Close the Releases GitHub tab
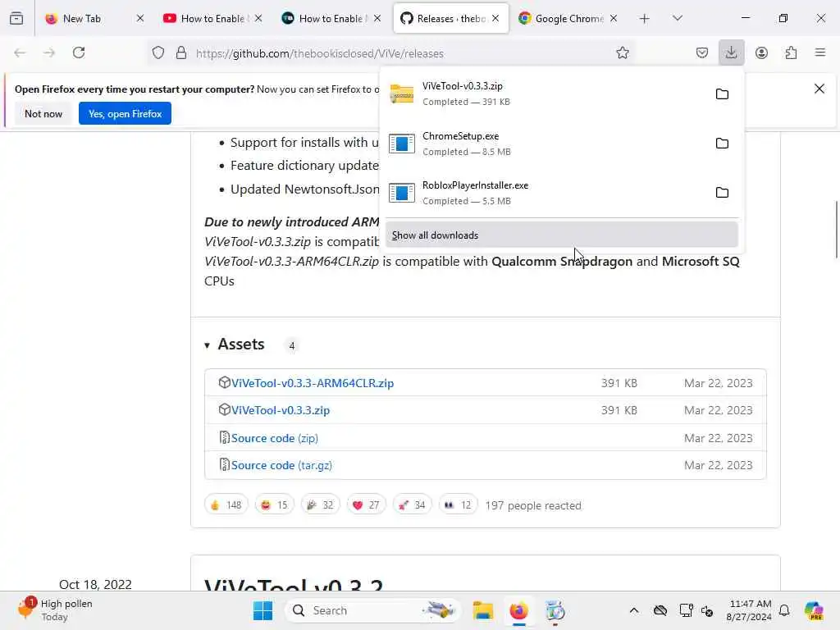 pyautogui.click(x=495, y=18)
